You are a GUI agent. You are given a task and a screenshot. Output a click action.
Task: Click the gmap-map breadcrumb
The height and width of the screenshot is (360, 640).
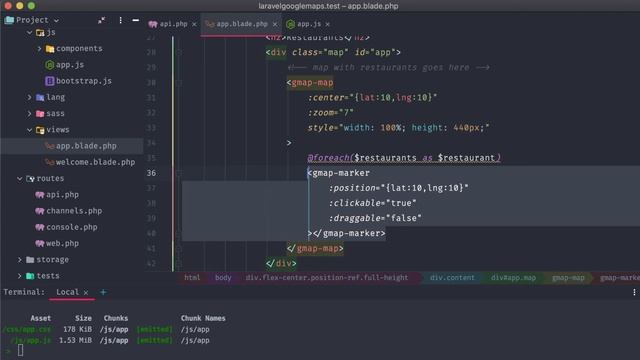[568, 278]
